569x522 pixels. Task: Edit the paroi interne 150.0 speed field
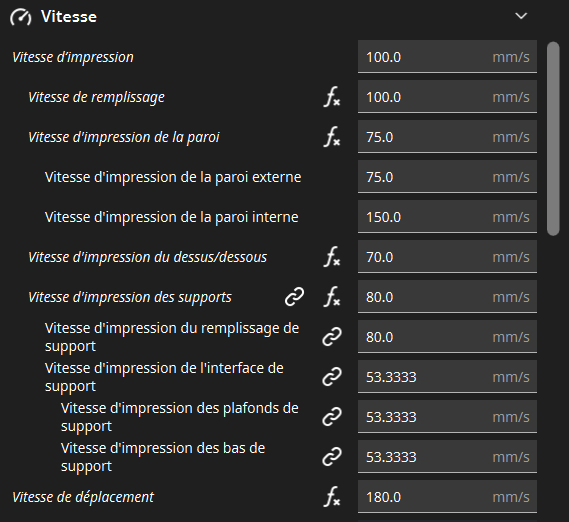click(447, 217)
